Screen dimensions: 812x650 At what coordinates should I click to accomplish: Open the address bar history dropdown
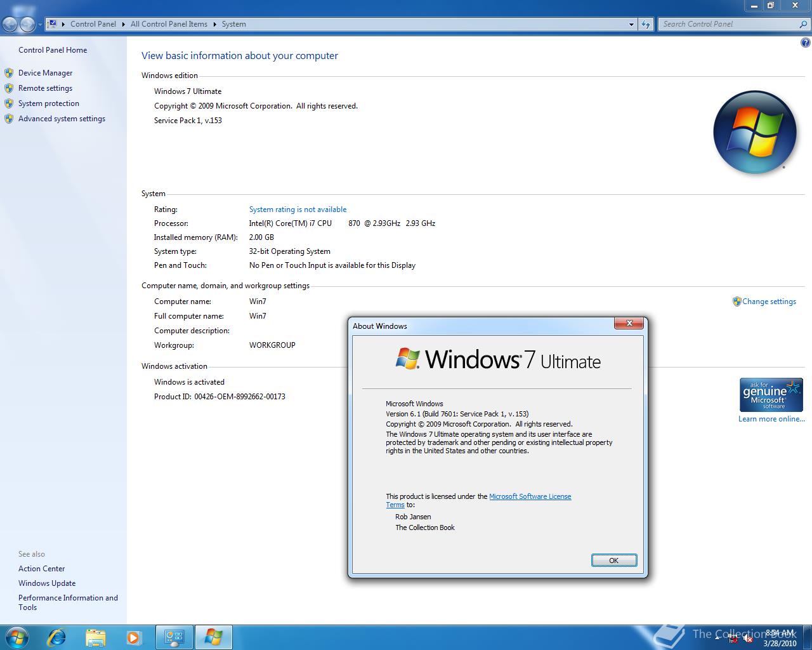coord(631,24)
